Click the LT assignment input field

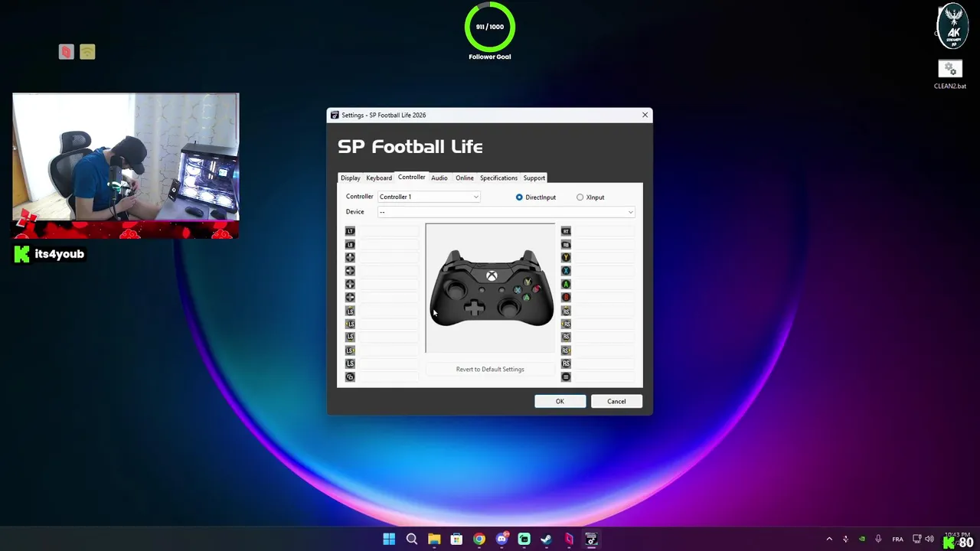point(389,231)
